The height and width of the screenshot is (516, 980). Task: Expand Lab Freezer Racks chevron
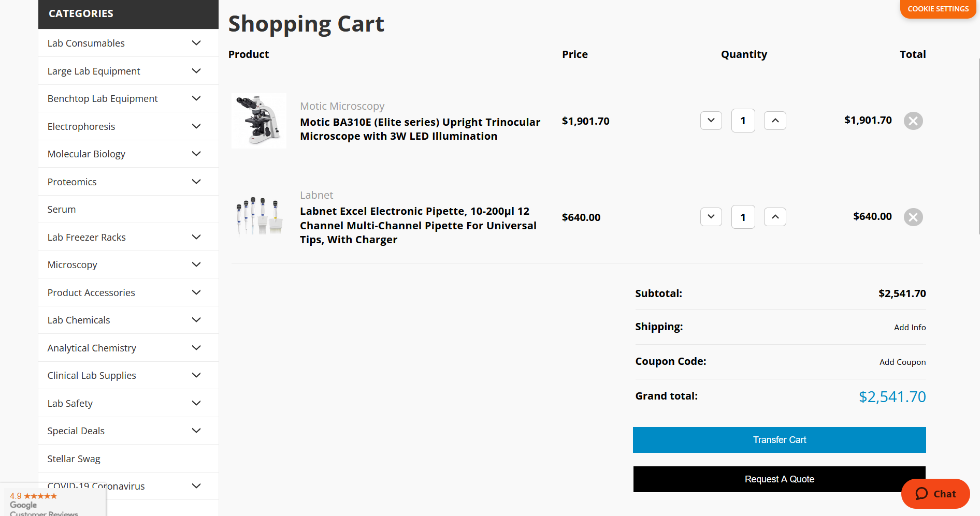(x=196, y=237)
